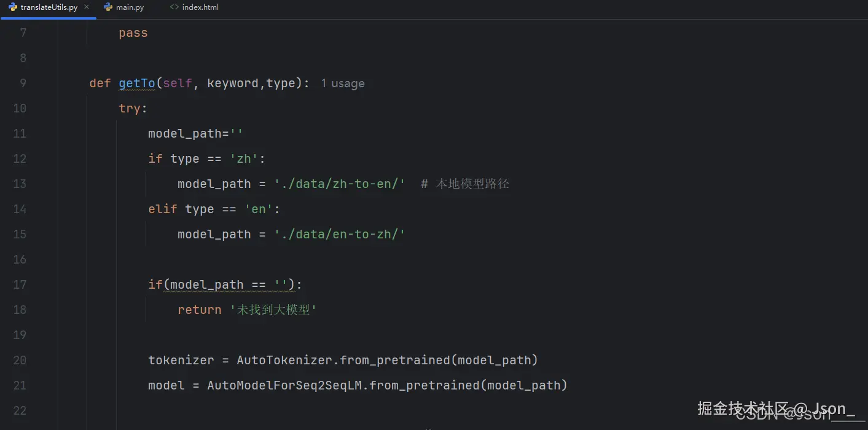Click AutoTokenizer class name
Viewport: 868px width, 430px height.
click(x=284, y=360)
